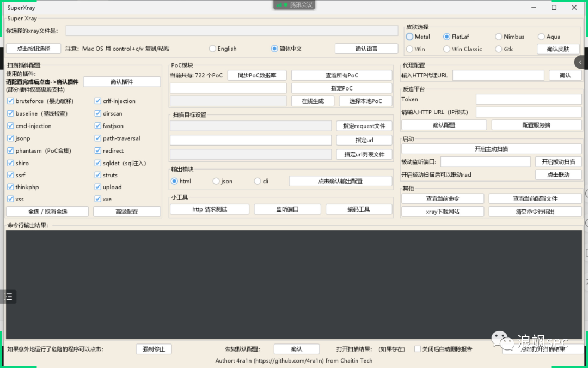The image size is (588, 368).
Task: Click the scan target url input field
Action: click(251, 140)
